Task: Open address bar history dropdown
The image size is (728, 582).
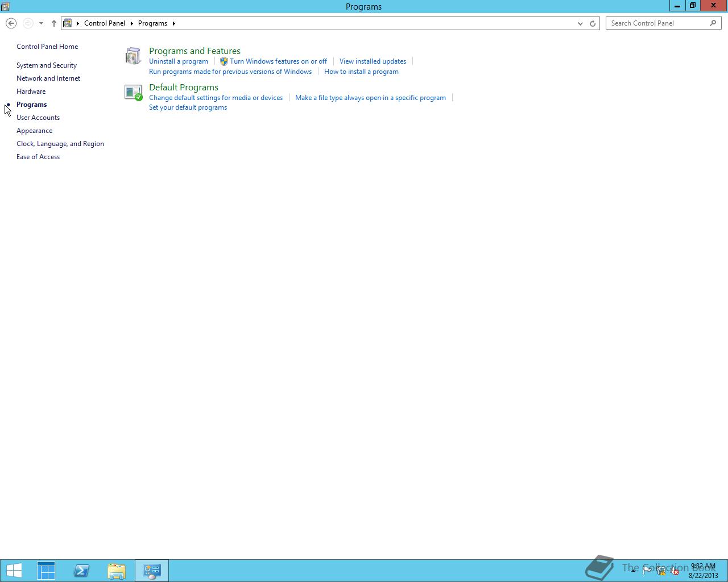Action: pos(580,23)
